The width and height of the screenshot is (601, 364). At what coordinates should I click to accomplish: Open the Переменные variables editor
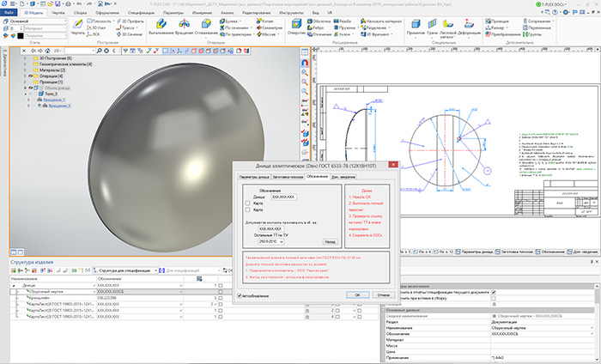click(x=537, y=27)
